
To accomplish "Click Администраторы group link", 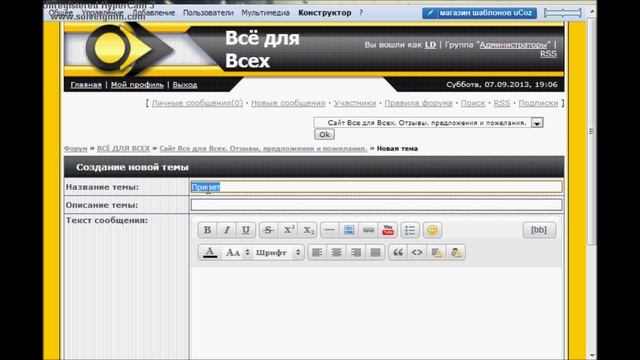I will [x=513, y=45].
